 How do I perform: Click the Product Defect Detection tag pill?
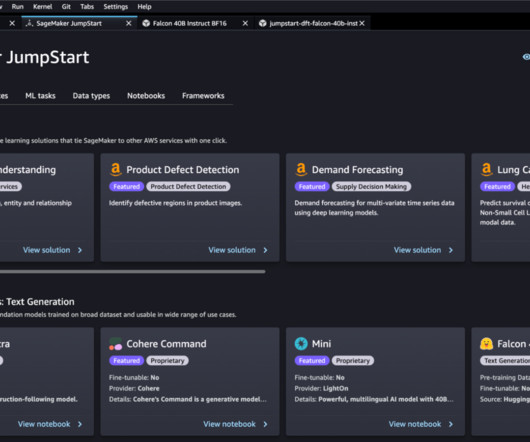[x=188, y=187]
